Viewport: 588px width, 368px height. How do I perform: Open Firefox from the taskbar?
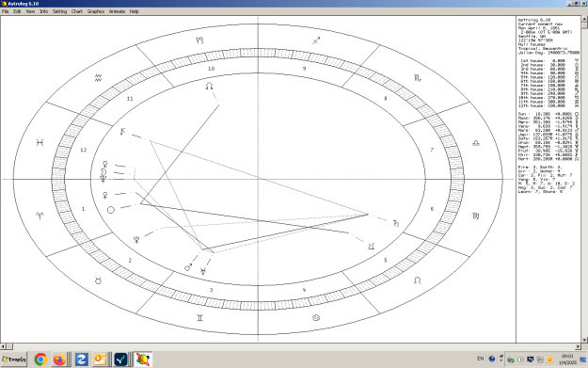pyautogui.click(x=59, y=360)
